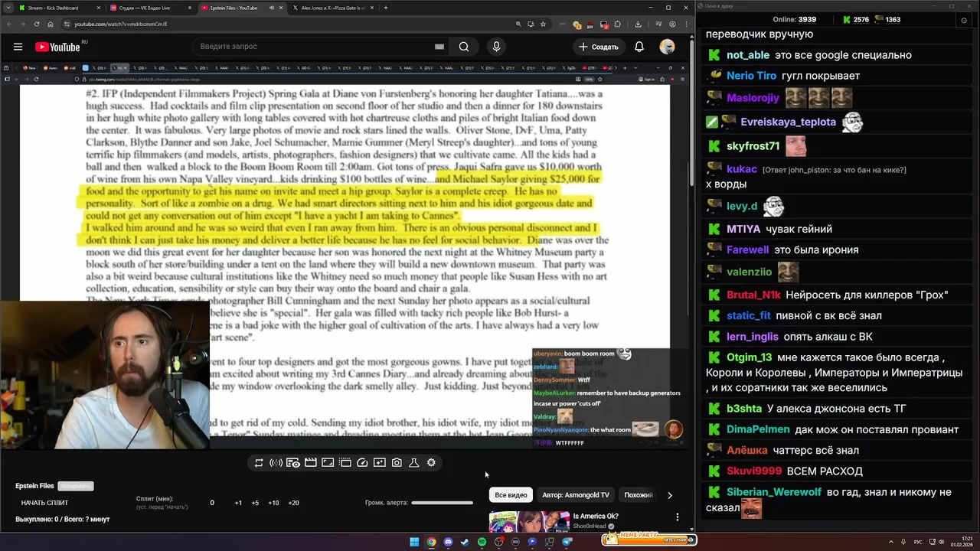980x551 pixels.
Task: Mute audio on the Epstein Files tab
Action: [271, 8]
